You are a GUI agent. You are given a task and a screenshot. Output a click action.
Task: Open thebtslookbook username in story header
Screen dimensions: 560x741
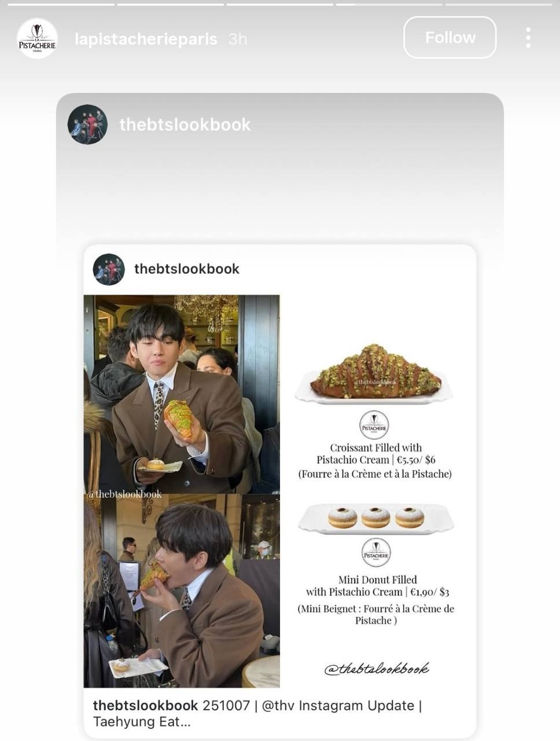point(185,124)
